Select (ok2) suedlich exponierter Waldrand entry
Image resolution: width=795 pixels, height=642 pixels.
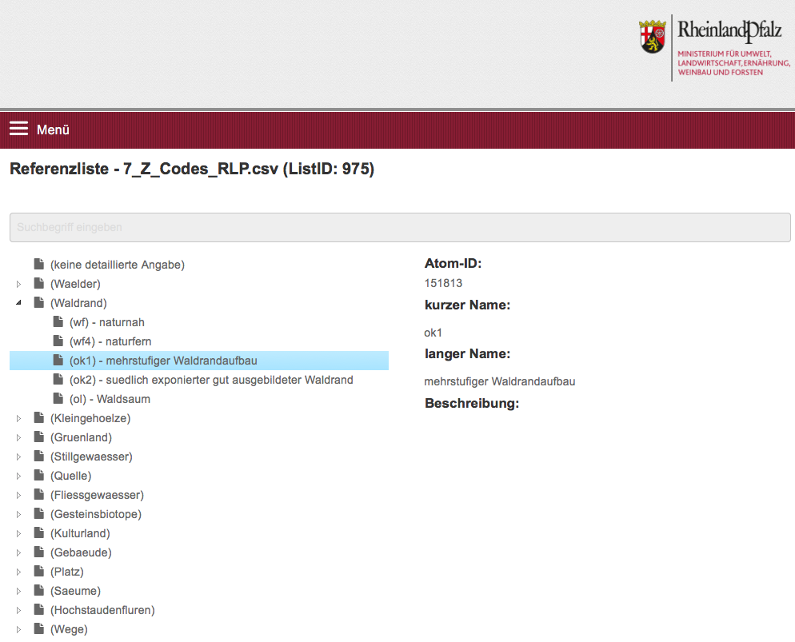pos(211,380)
